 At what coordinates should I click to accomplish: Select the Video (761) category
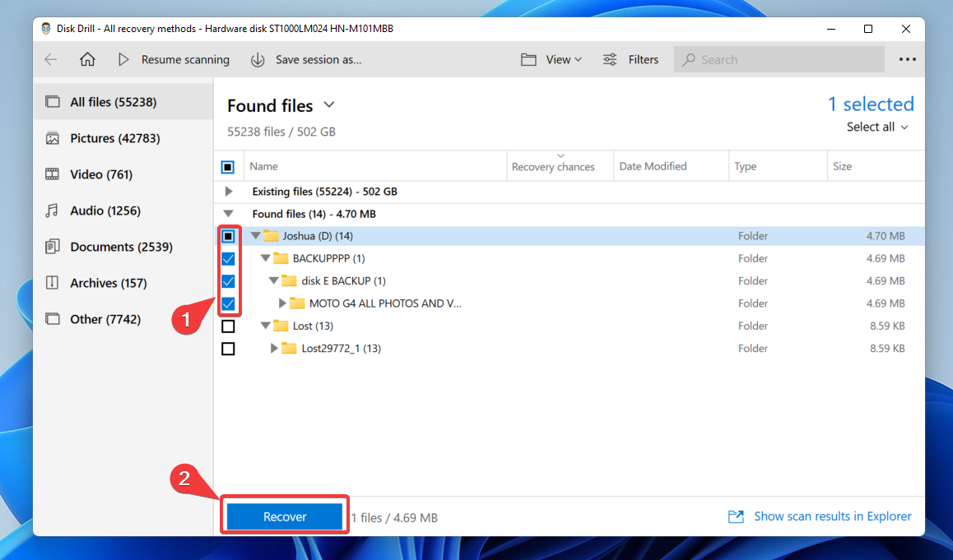point(123,174)
